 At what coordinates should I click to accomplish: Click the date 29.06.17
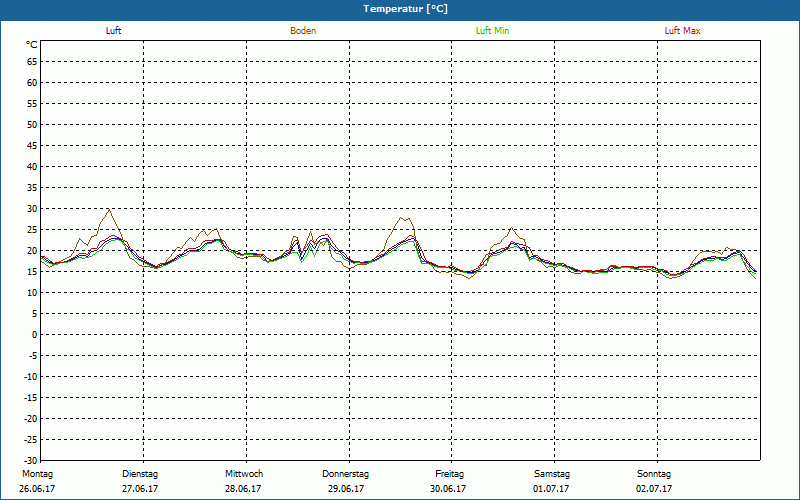point(346,489)
